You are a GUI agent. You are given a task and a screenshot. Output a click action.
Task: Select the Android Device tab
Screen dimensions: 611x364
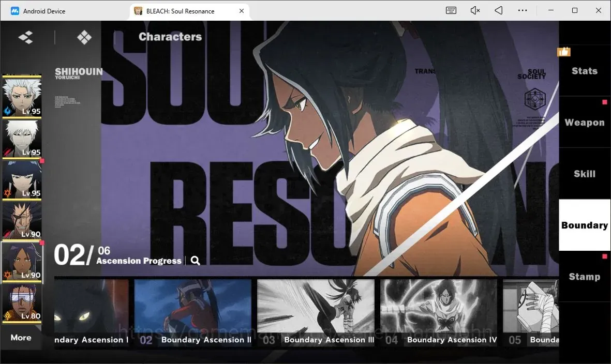(x=38, y=11)
